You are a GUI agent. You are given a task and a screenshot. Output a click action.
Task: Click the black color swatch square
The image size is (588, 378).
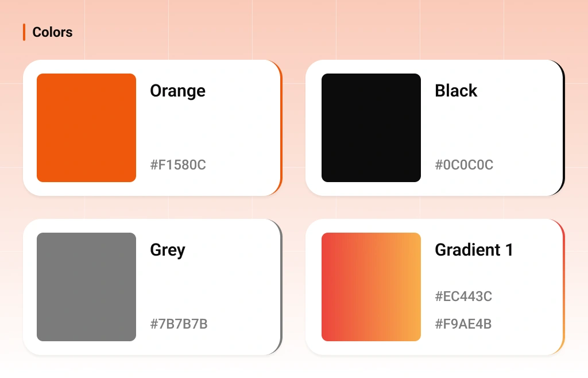[x=372, y=128]
